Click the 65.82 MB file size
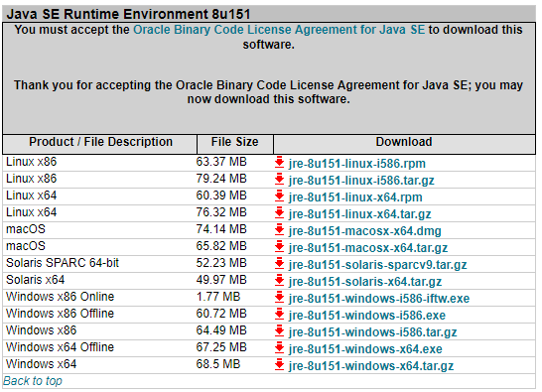This screenshot has height=392, width=542. (221, 246)
